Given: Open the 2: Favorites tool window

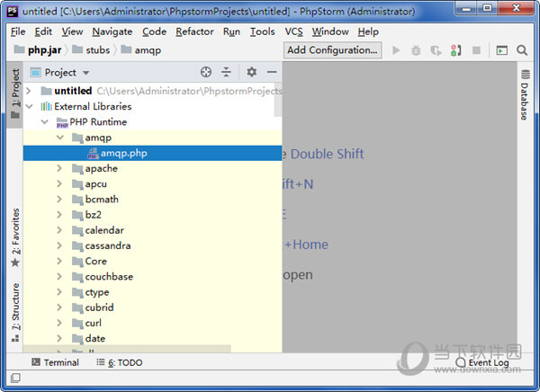Looking at the screenshot, I should click(x=15, y=237).
